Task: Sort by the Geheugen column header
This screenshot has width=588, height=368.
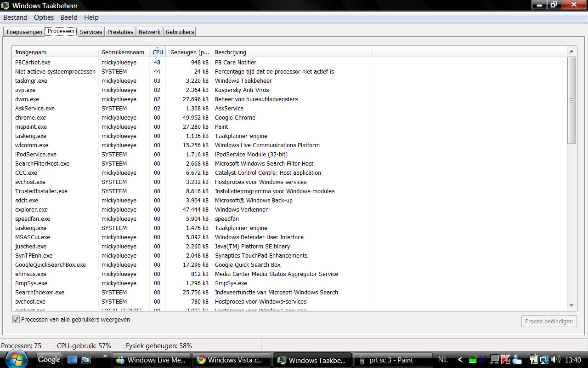Action: point(189,52)
